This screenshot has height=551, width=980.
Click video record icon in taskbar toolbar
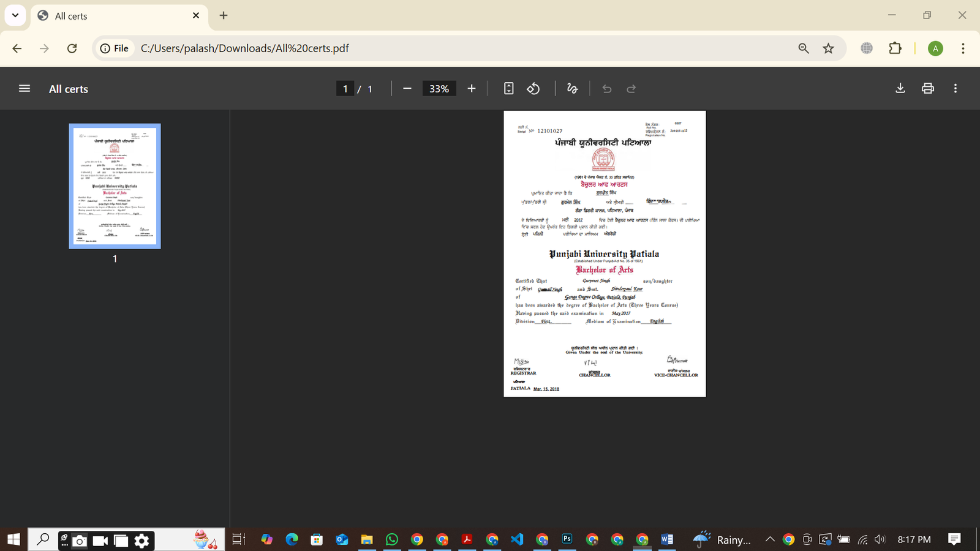tap(100, 541)
